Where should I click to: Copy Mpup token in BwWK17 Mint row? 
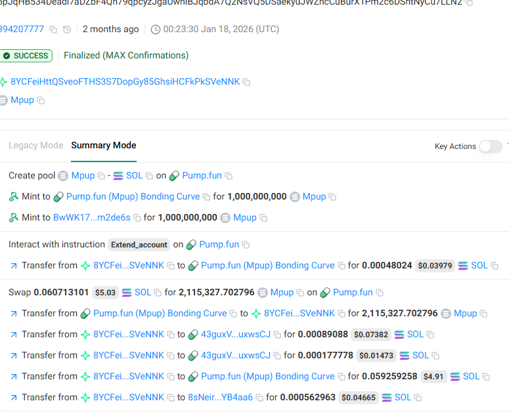(x=263, y=218)
